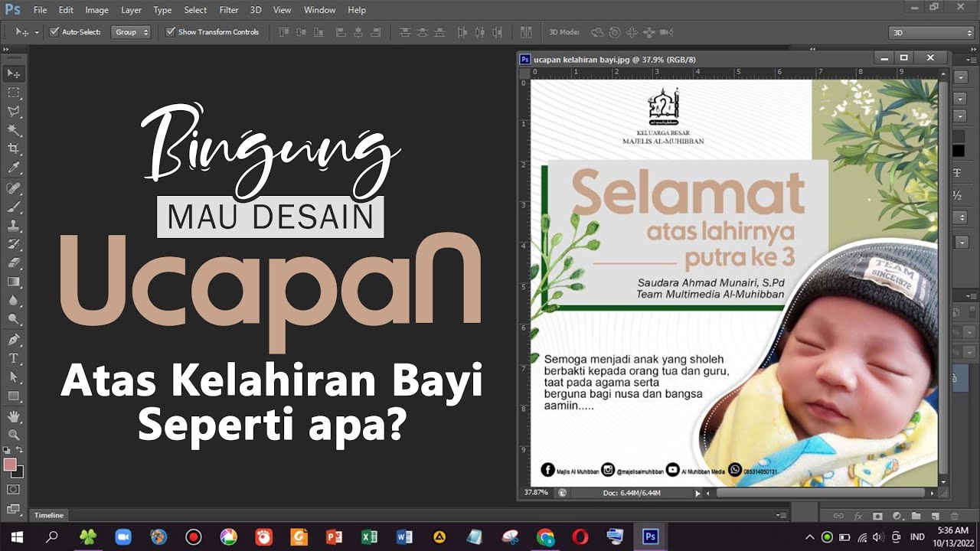The width and height of the screenshot is (980, 551).
Task: Select the History Brush tool
Action: tap(14, 244)
